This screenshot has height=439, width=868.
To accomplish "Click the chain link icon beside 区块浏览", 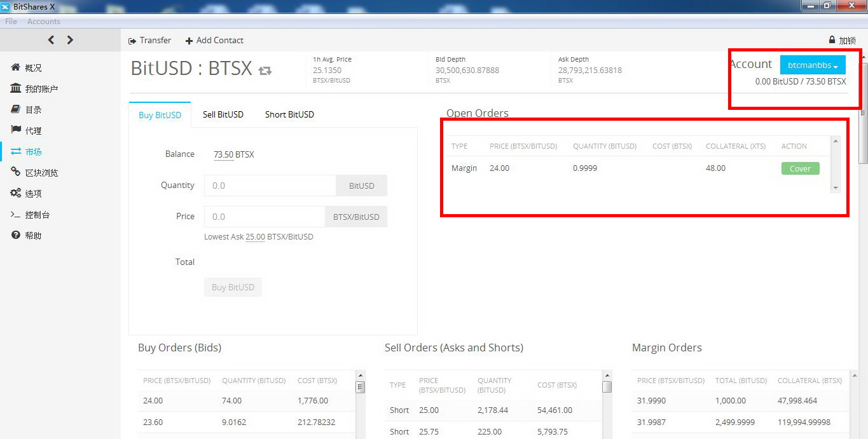I will click(x=16, y=172).
